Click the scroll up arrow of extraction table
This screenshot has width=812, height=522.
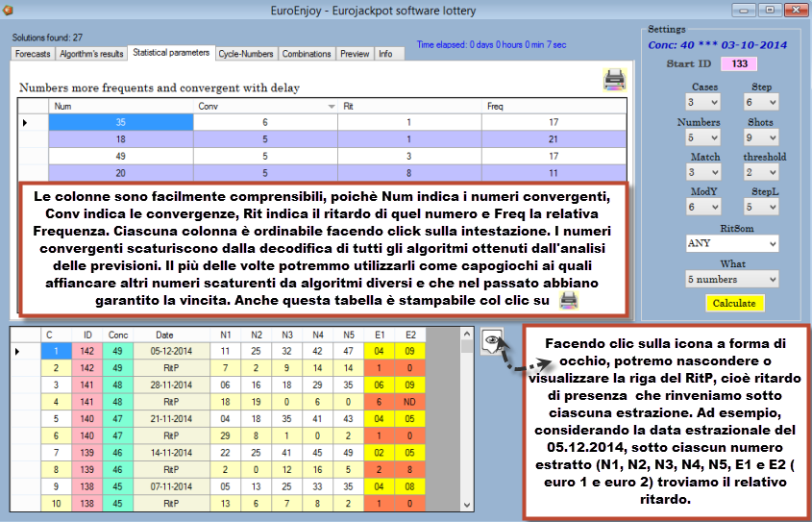[x=467, y=334]
